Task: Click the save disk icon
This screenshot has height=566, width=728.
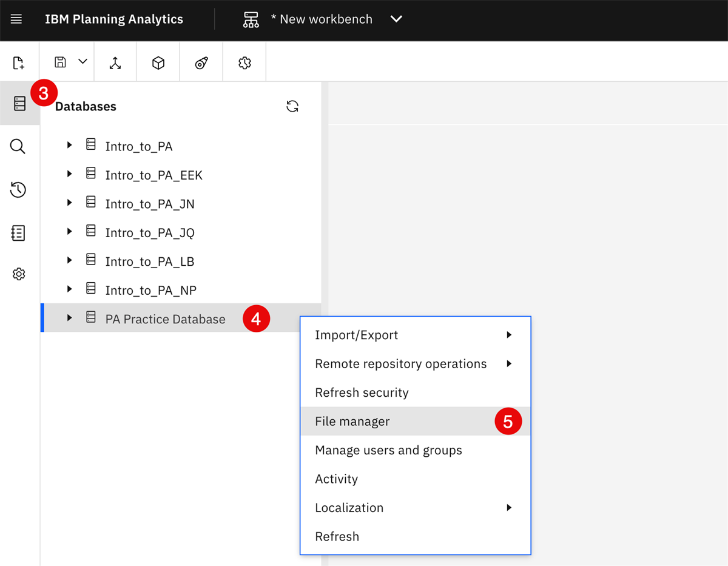Action: tap(60, 62)
